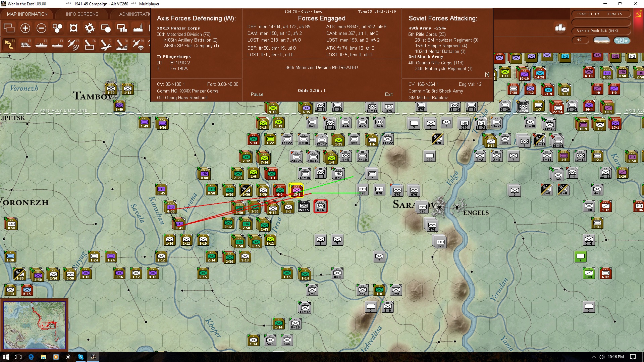Toggle the [v] detail level in combat panel
Screen dimensions: 644x362
coord(487,74)
